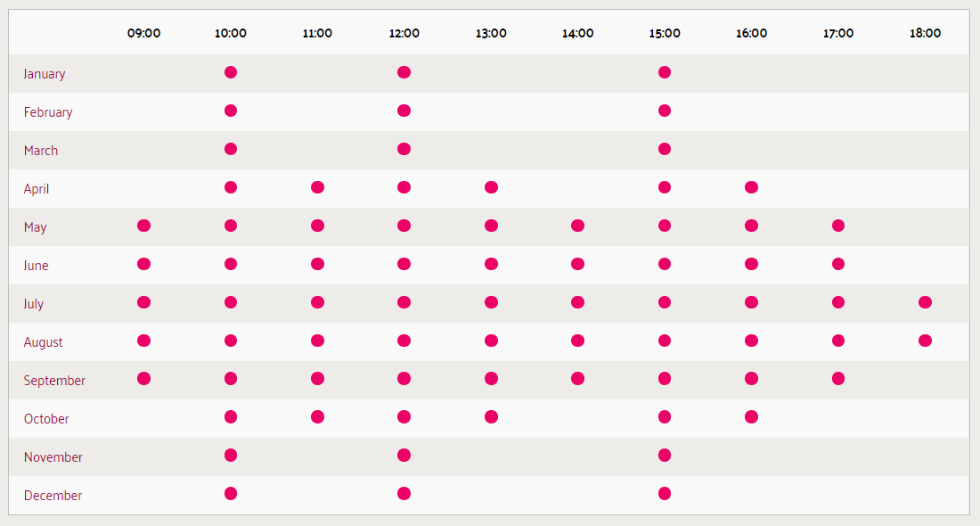The height and width of the screenshot is (526, 980).
Task: Click the April 16:00 dot
Action: [x=751, y=187]
